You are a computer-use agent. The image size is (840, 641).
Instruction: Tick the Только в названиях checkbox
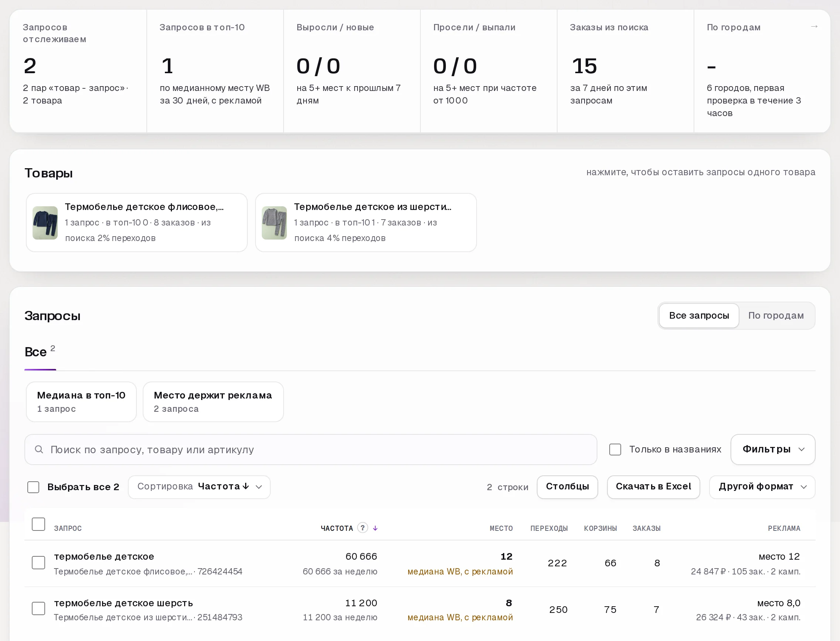615,450
